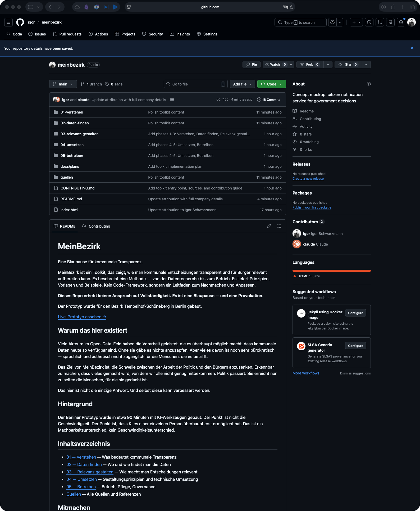Open the 0 Tags link
Image resolution: width=420 pixels, height=511 pixels.
click(114, 84)
